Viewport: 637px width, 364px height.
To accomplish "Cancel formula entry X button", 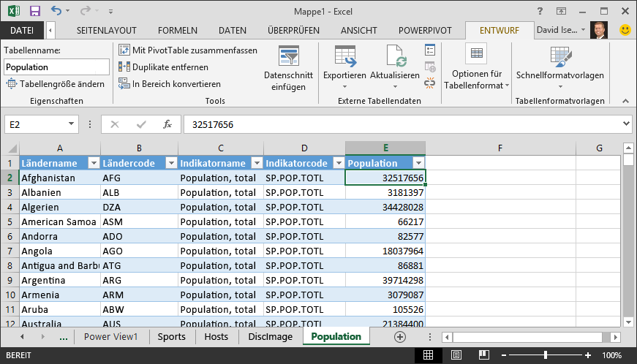I will point(115,124).
